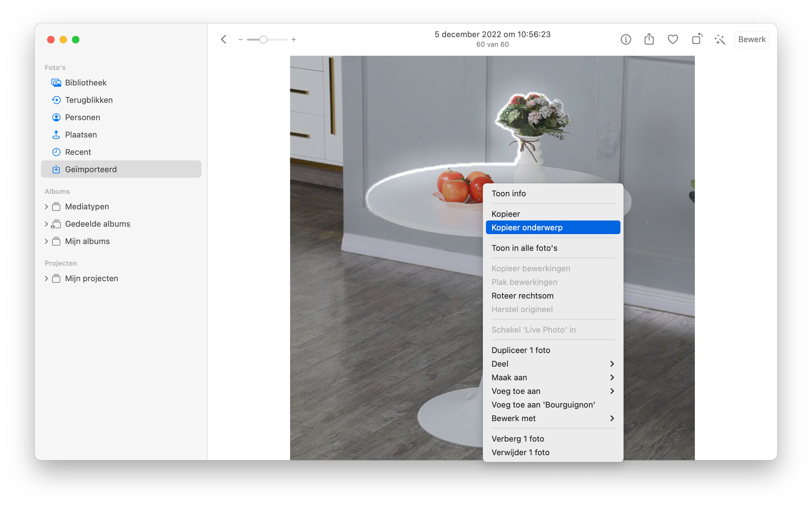Click the Recent clock icon
Screen dimensions: 812x506
tap(56, 152)
